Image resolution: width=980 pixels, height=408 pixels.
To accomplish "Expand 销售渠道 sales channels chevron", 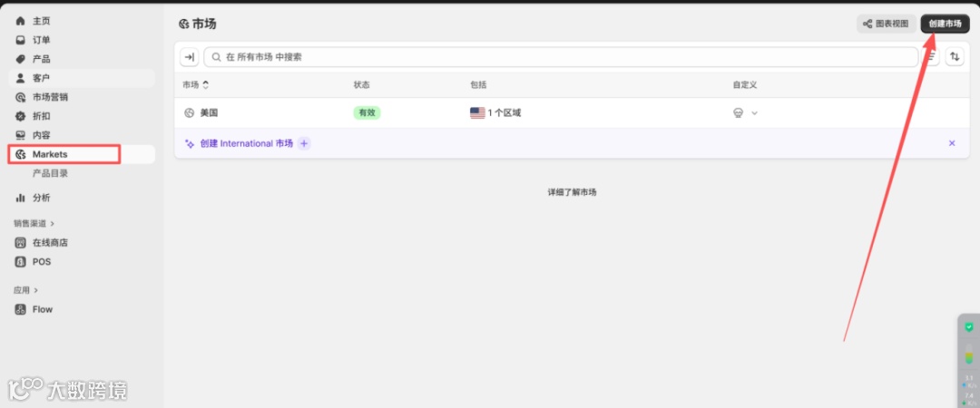I will tap(53, 223).
